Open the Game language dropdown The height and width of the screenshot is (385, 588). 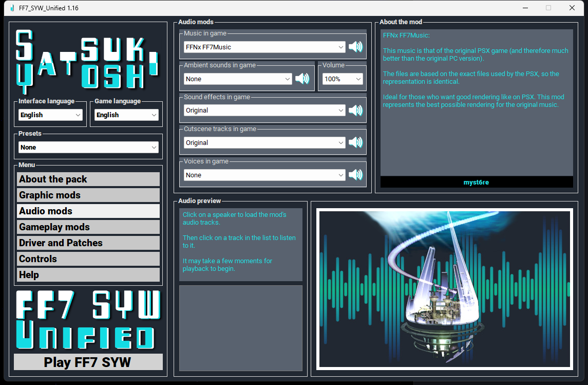click(x=126, y=115)
